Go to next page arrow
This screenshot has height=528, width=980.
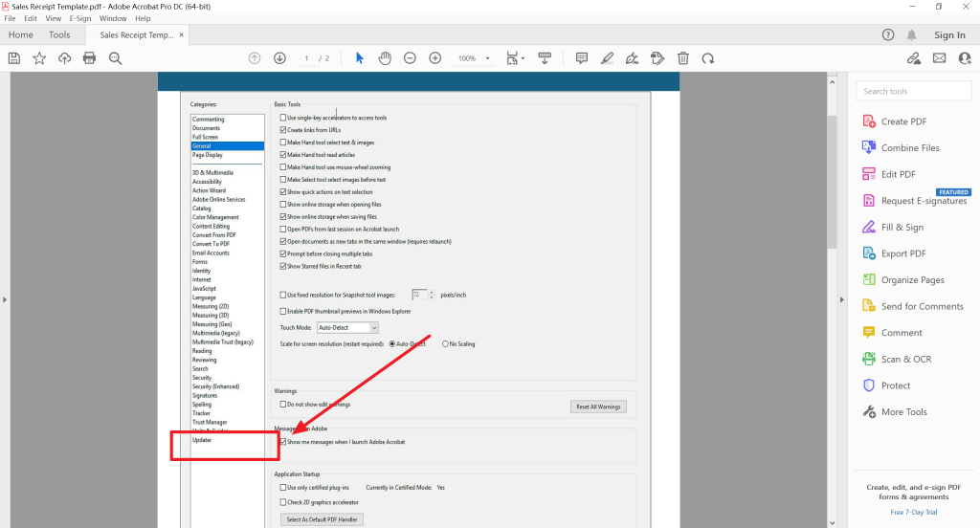280,58
